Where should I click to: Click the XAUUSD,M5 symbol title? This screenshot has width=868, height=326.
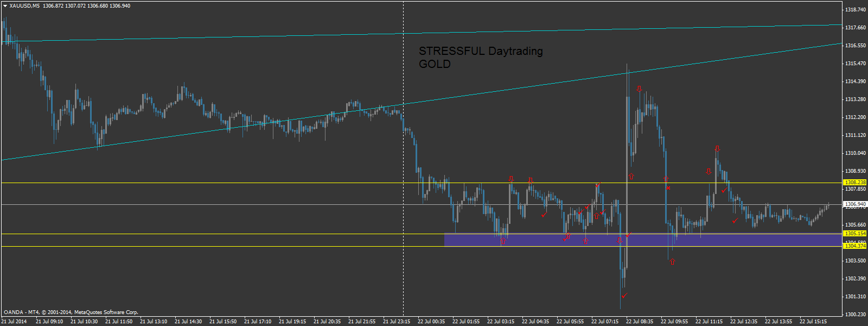[x=24, y=6]
